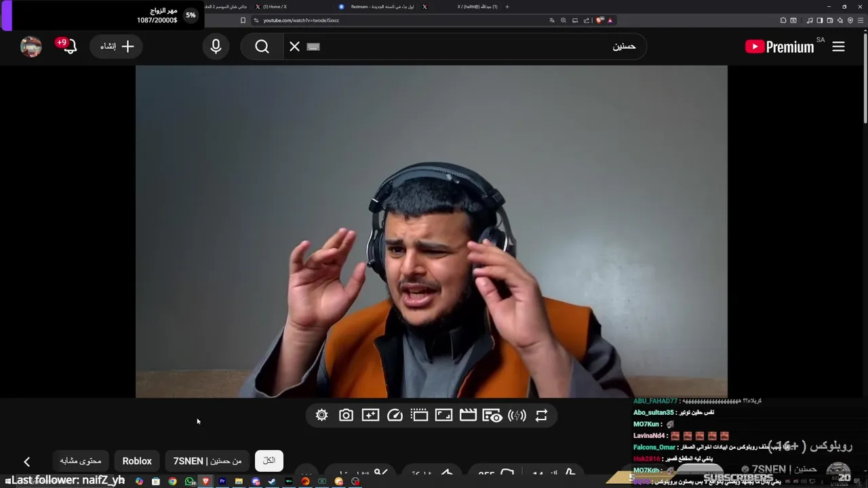This screenshot has height=488, width=868.
Task: Open Chrome from the taskbar
Action: [x=172, y=481]
